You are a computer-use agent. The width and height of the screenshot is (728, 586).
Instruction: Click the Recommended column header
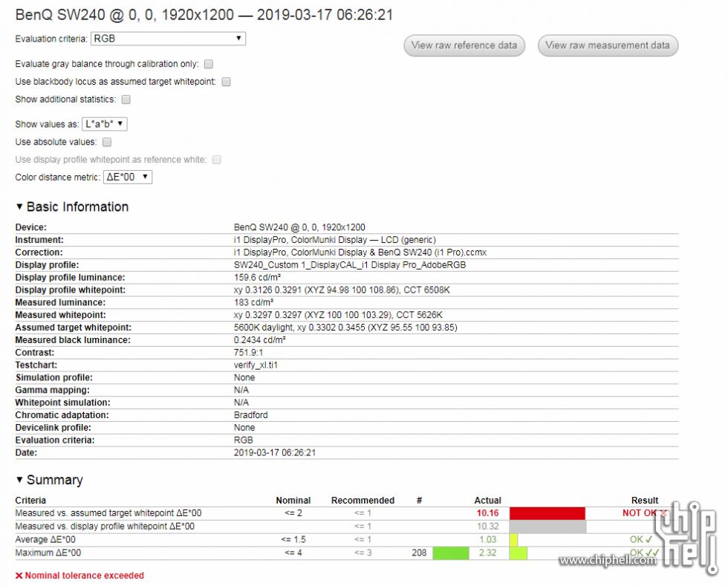363,501
